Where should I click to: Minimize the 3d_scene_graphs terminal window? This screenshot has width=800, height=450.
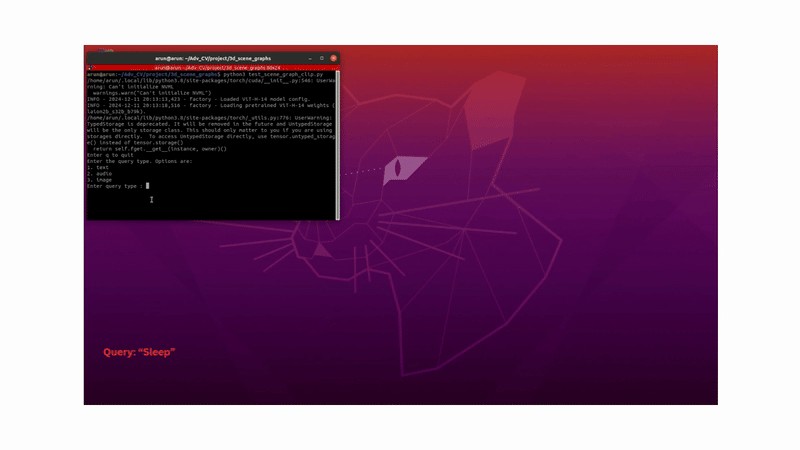coord(310,58)
